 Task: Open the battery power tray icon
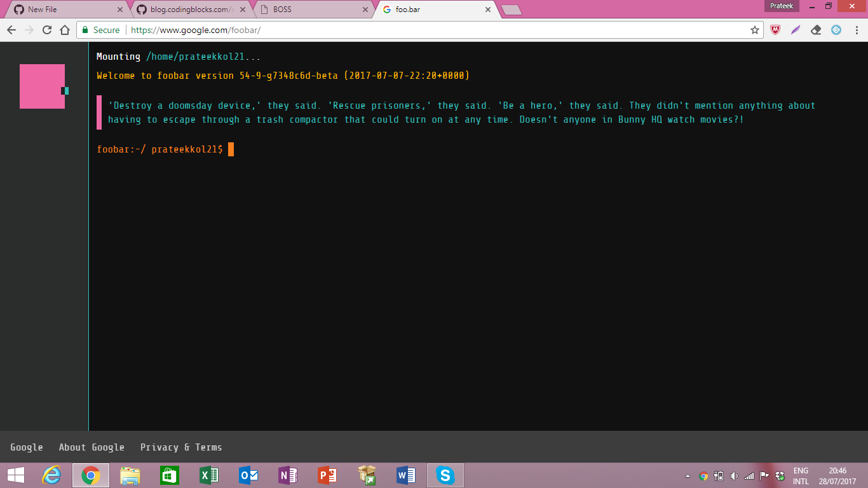tap(719, 476)
